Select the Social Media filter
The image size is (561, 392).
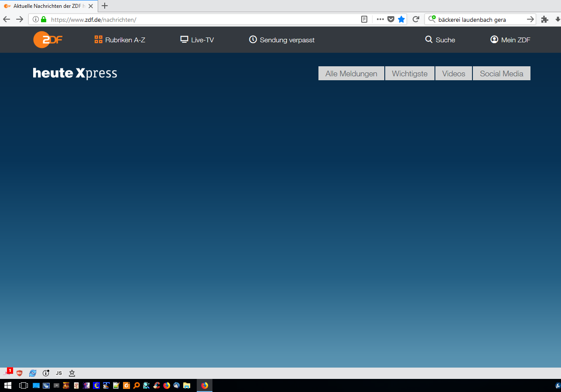tap(502, 73)
